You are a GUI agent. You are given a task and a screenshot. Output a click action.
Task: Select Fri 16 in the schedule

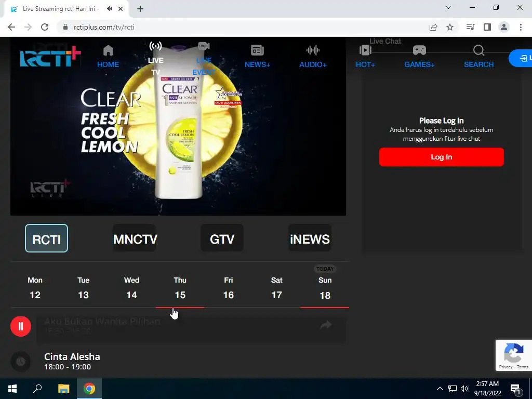(x=229, y=288)
